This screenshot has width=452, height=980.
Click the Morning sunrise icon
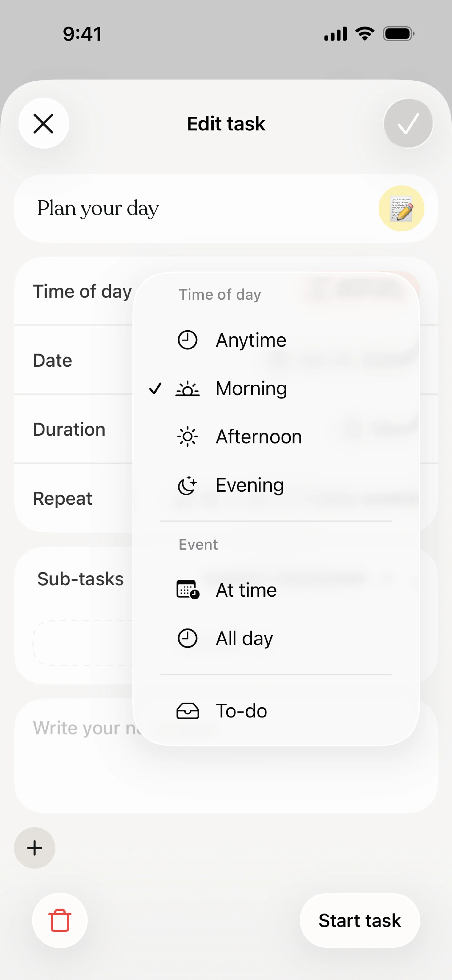tap(187, 389)
